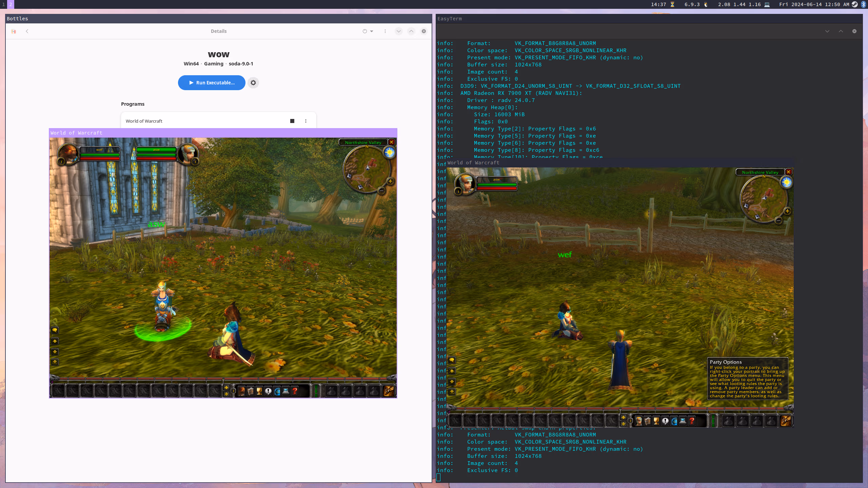This screenshot has height=488, width=868.
Task: Switch to workspace 1 in the top bar
Action: [3, 4]
